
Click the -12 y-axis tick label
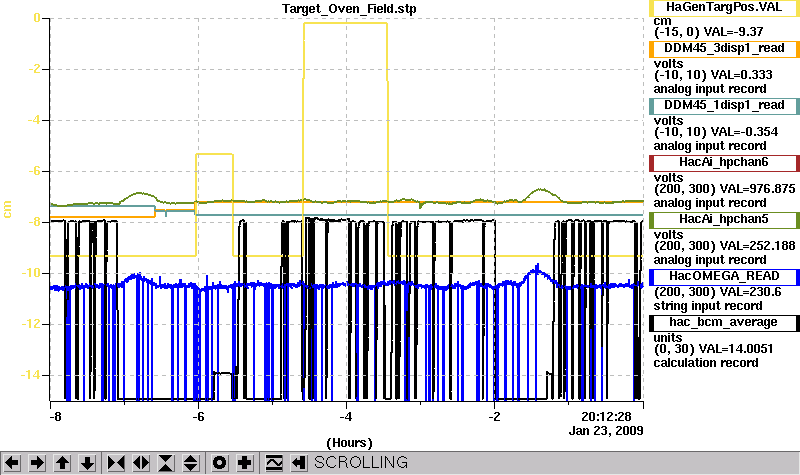pos(31,324)
